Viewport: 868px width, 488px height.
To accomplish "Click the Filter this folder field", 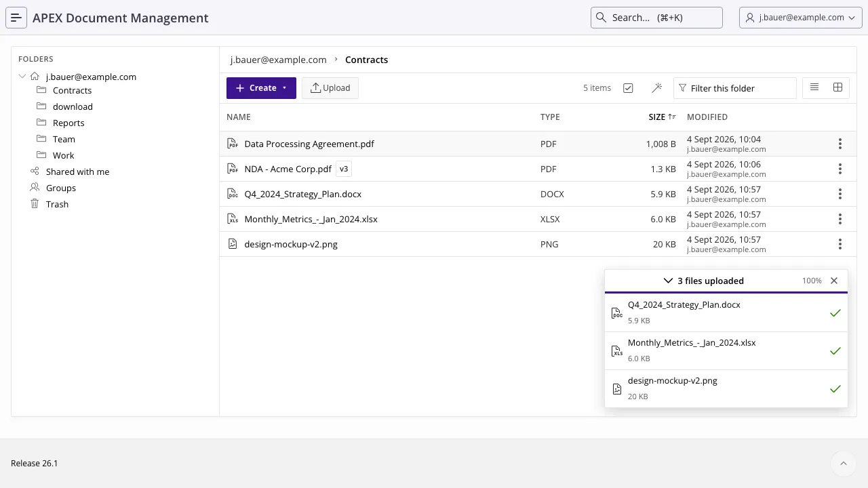I will tap(735, 88).
